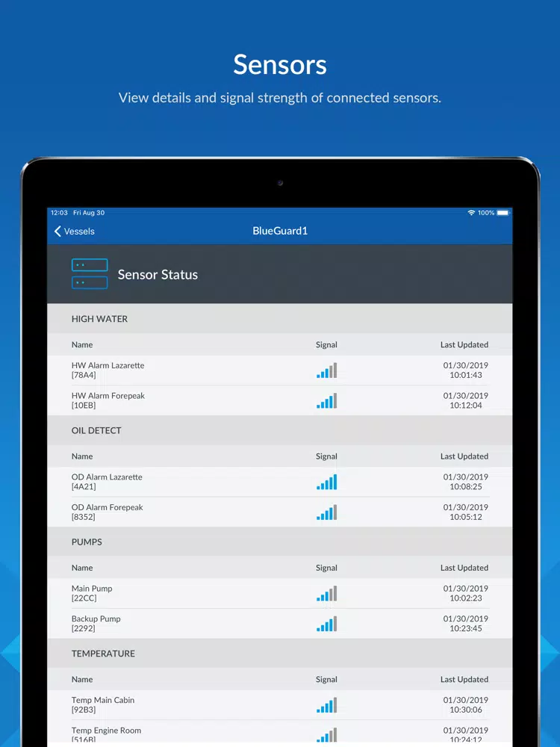The image size is (560, 747).
Task: Tap the back chevron beside Vessels
Action: coord(57,231)
